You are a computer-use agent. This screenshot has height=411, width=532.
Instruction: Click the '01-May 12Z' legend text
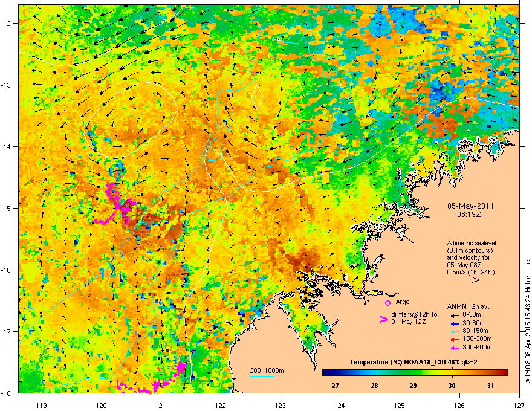pyautogui.click(x=408, y=322)
